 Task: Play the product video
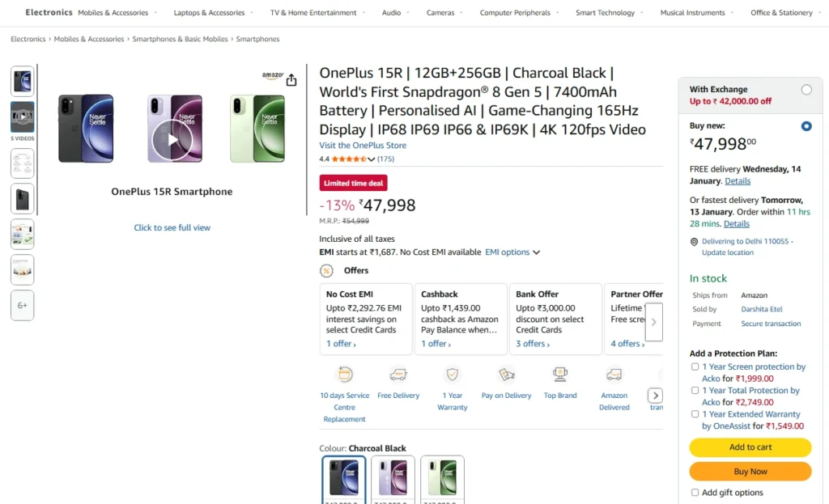(172, 140)
